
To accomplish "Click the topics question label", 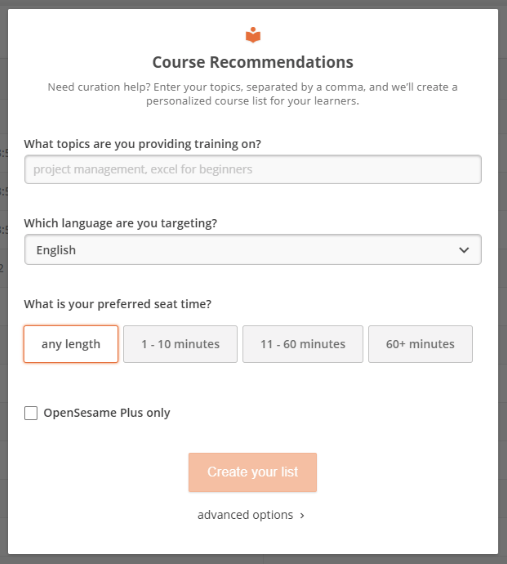I will click(x=142, y=144).
